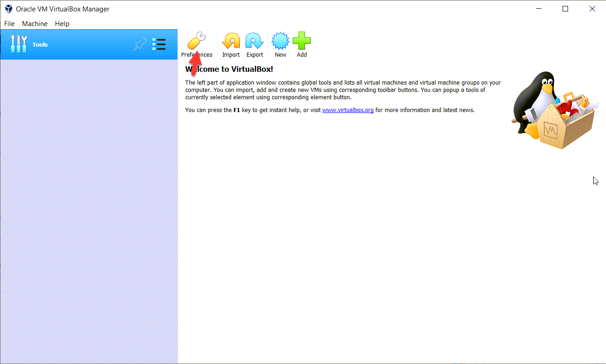Open the Machine menu
This screenshot has width=606, height=364.
click(35, 24)
